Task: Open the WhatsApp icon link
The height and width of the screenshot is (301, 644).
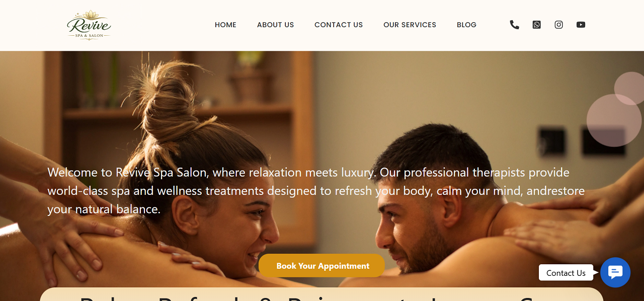Action: (536, 25)
